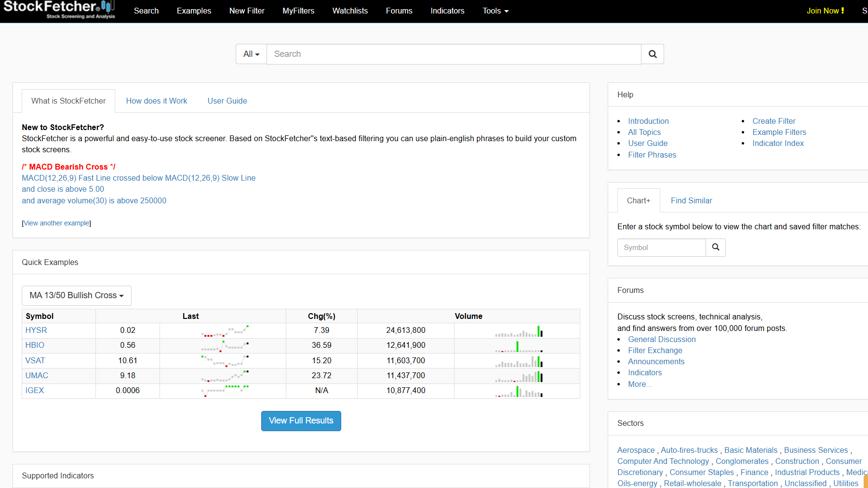Click the Join Now link

tap(825, 11)
